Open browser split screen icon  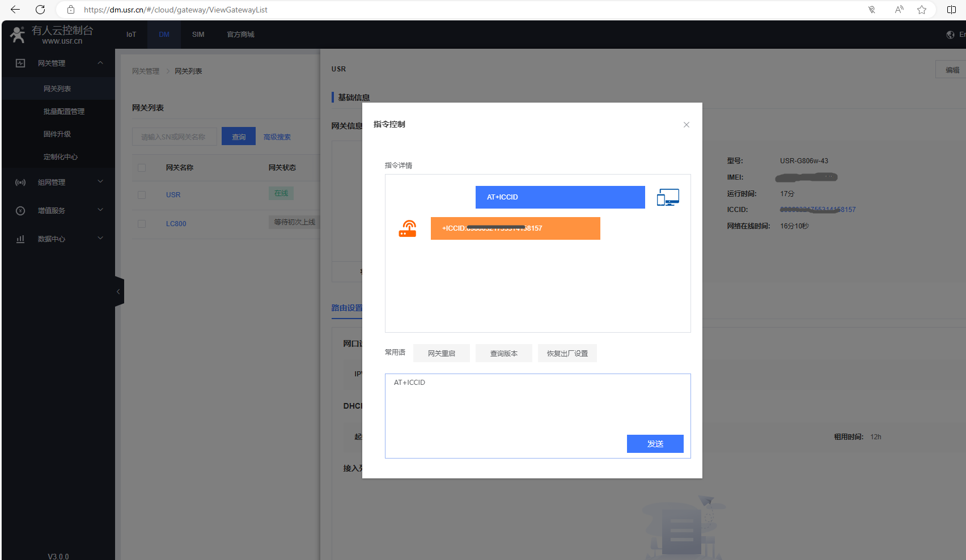tap(951, 10)
